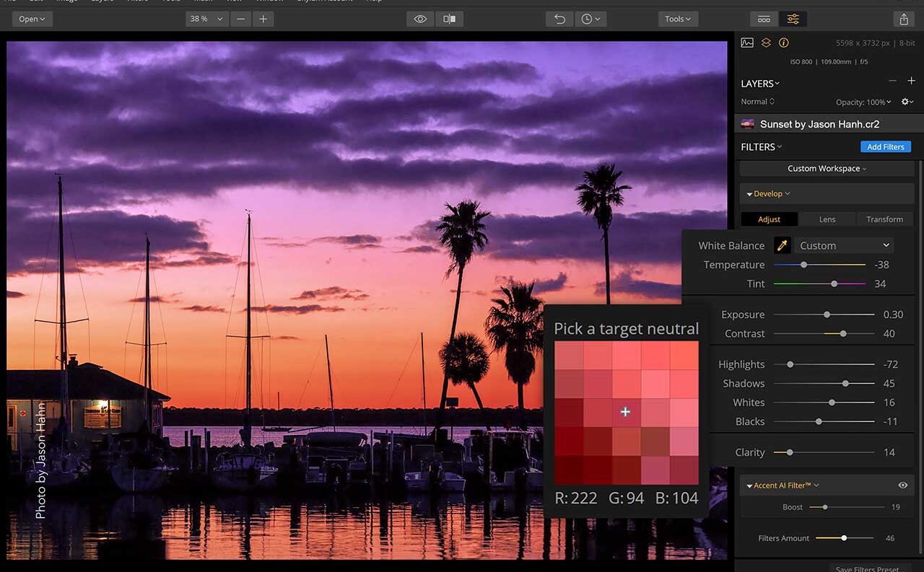This screenshot has height=572, width=924.
Task: Collapse the Accent AI Filter triangle
Action: point(749,486)
